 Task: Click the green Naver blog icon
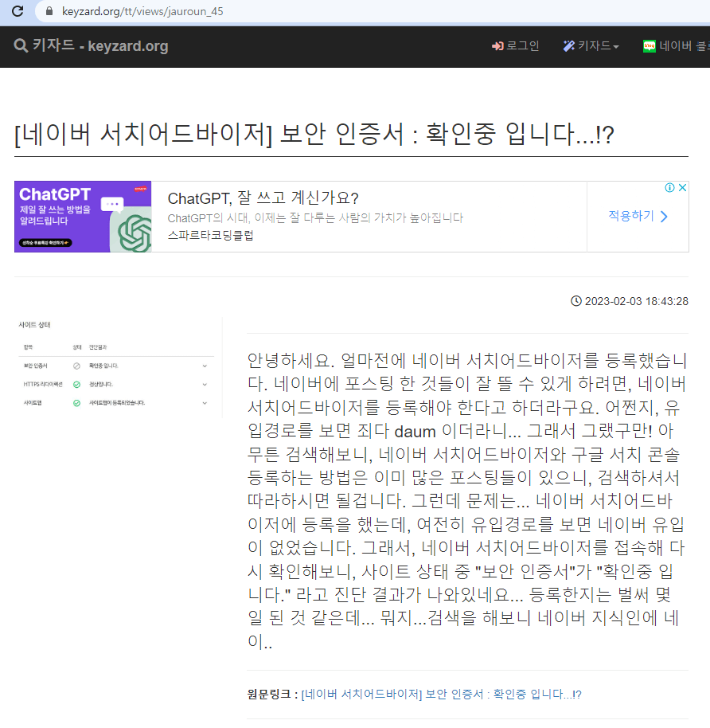pyautogui.click(x=650, y=46)
